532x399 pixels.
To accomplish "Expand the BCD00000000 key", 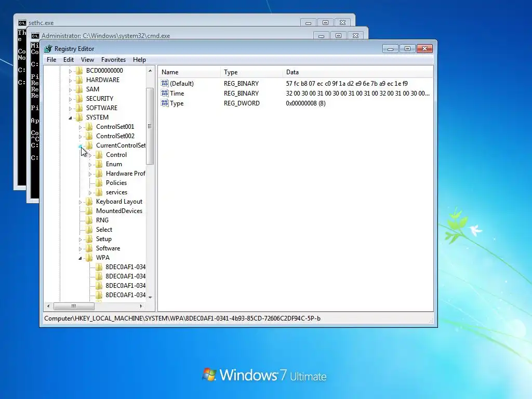I will tap(70, 71).
